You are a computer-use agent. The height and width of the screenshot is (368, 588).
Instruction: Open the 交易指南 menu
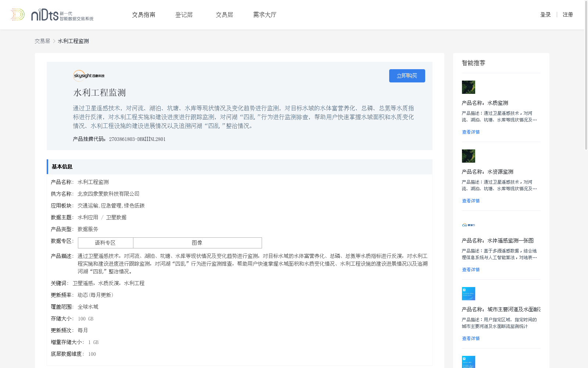click(x=144, y=15)
